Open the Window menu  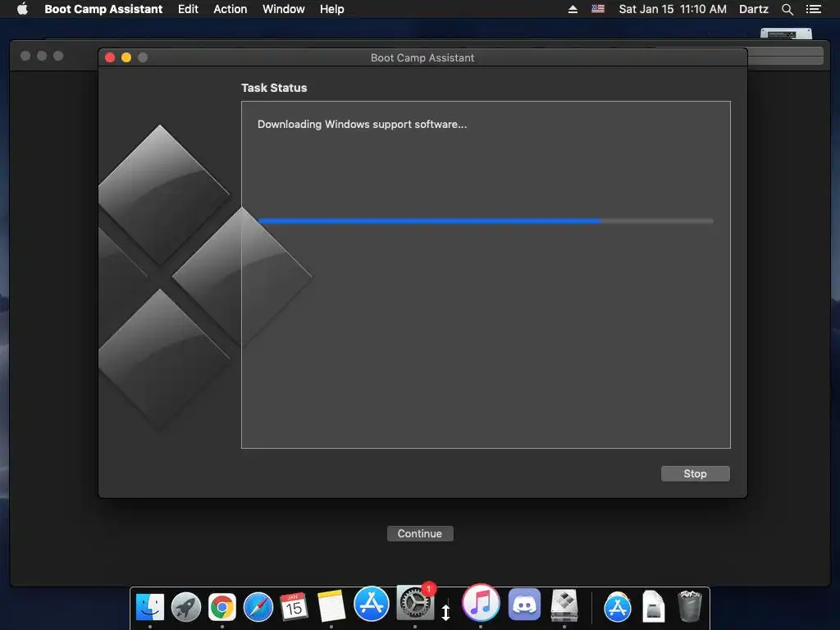[x=283, y=9]
